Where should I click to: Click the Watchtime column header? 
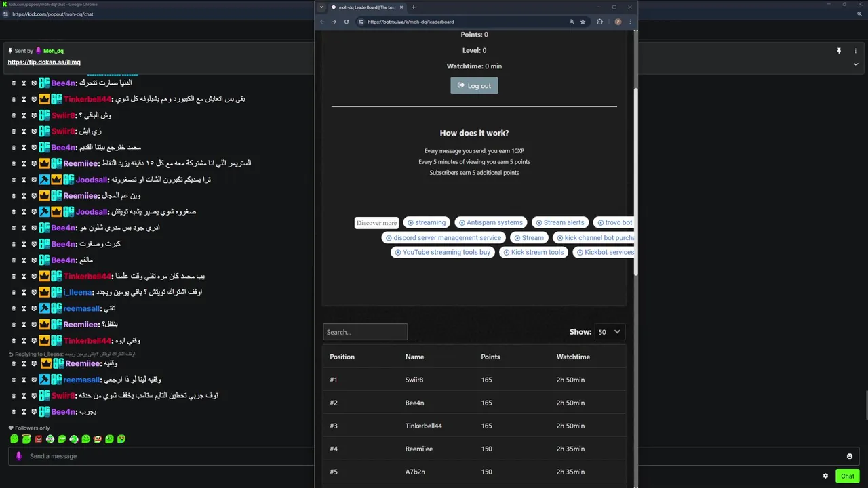point(573,357)
